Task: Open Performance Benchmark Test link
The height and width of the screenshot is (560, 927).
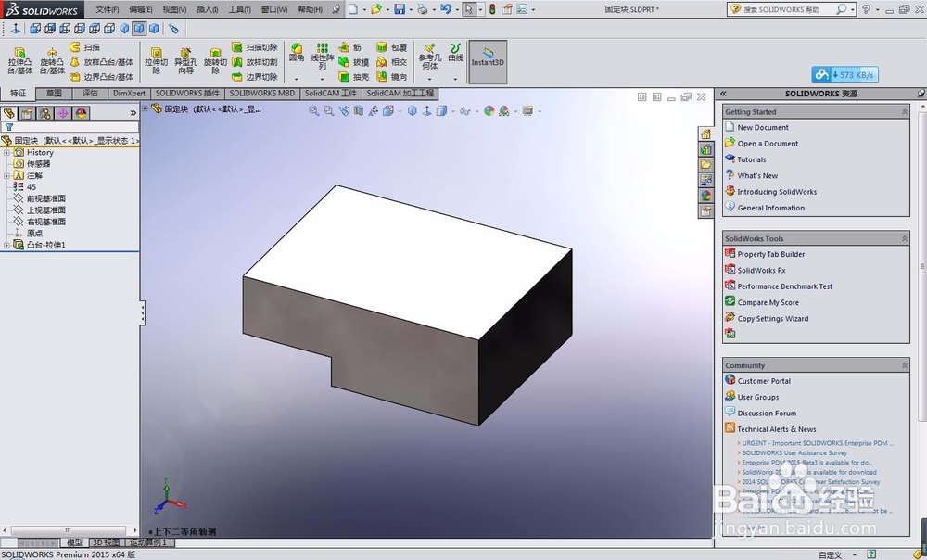Action: coord(784,286)
